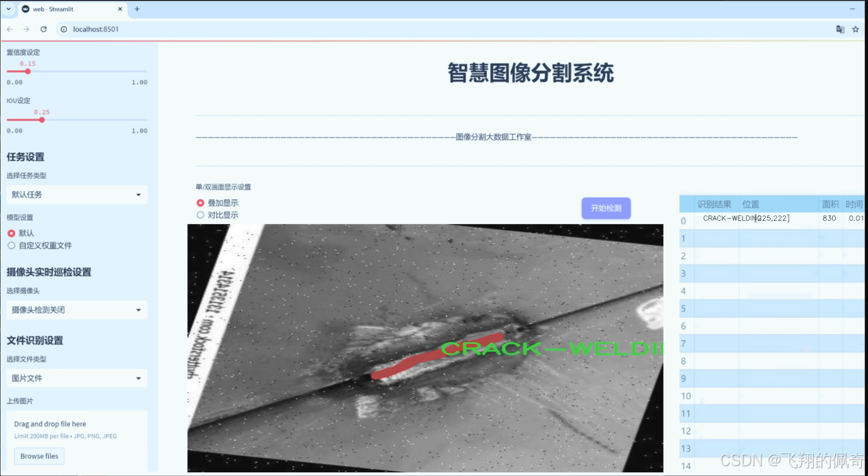This screenshot has width=868, height=476.
Task: Open the 选择任务类型 dropdown
Action: pos(77,195)
